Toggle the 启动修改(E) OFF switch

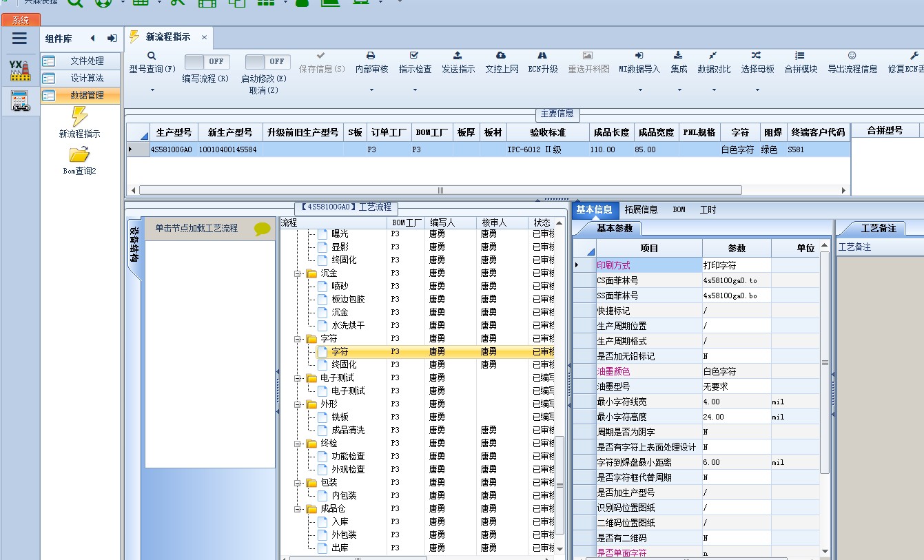point(268,61)
